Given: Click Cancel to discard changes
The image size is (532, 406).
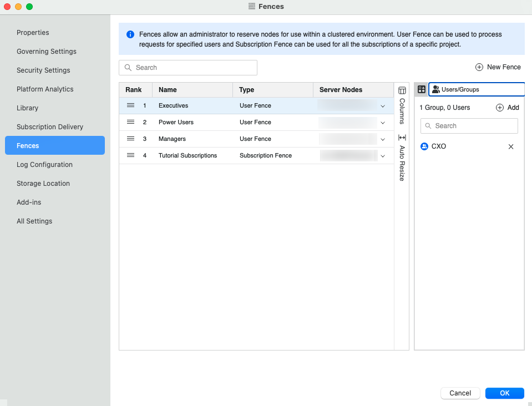Looking at the screenshot, I should click(x=460, y=393).
